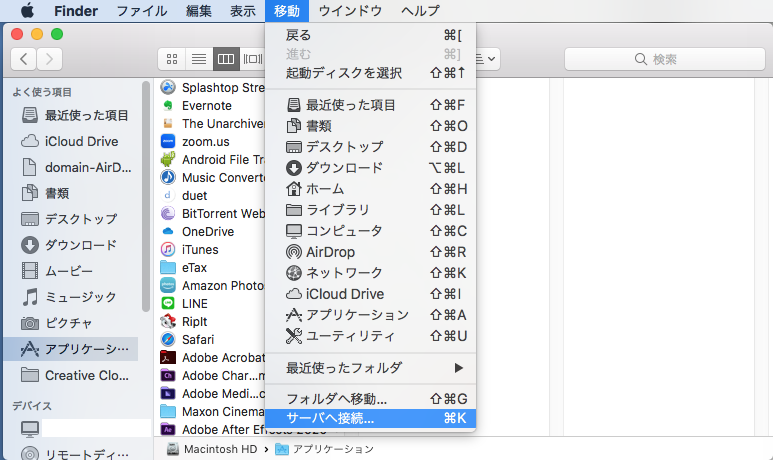Open デスクトップ in the sidebar
Screen dimensions: 773x460
pos(69,219)
